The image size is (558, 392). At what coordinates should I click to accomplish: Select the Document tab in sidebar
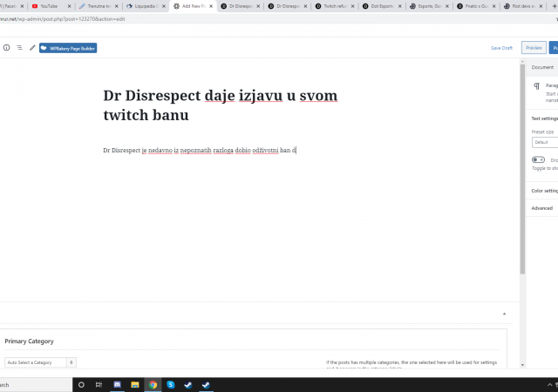(x=542, y=67)
